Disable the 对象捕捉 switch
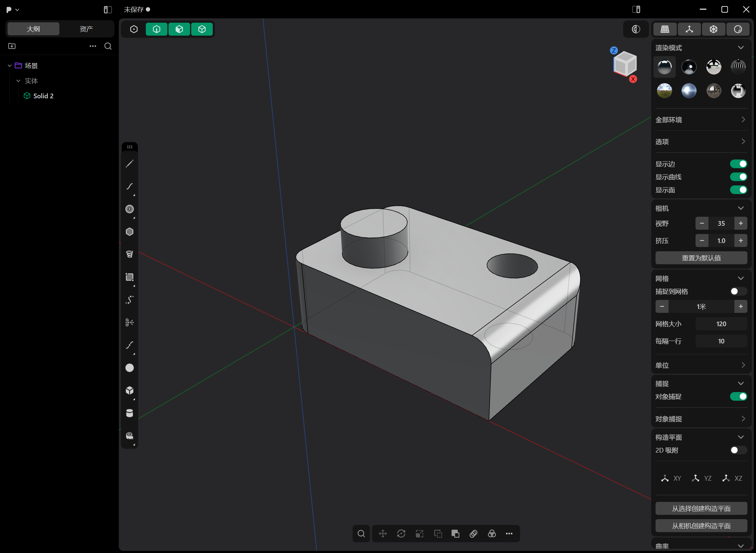The width and height of the screenshot is (756, 553). [x=738, y=397]
